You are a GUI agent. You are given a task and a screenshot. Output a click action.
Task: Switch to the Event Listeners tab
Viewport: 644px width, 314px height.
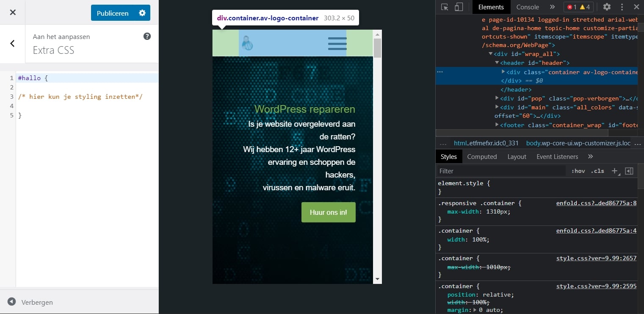click(557, 157)
